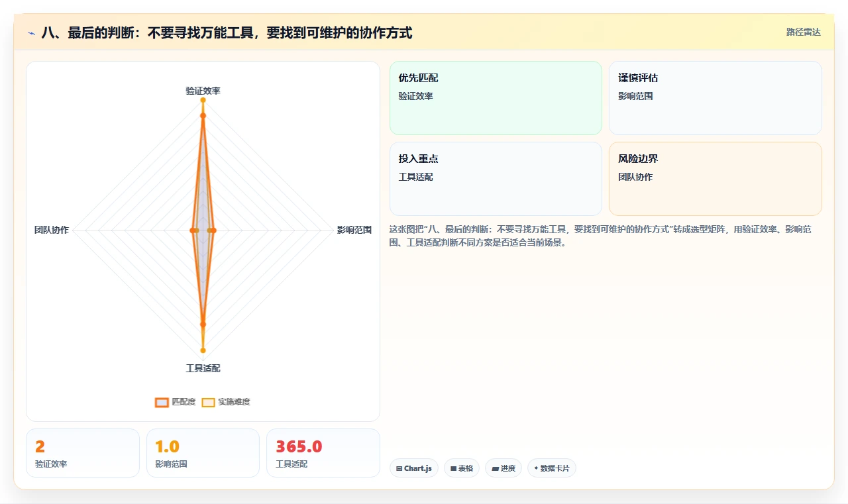Viewport: 848px width, 504px height.
Task: Toggle the 匹配度 legend swatch
Action: [x=162, y=402]
